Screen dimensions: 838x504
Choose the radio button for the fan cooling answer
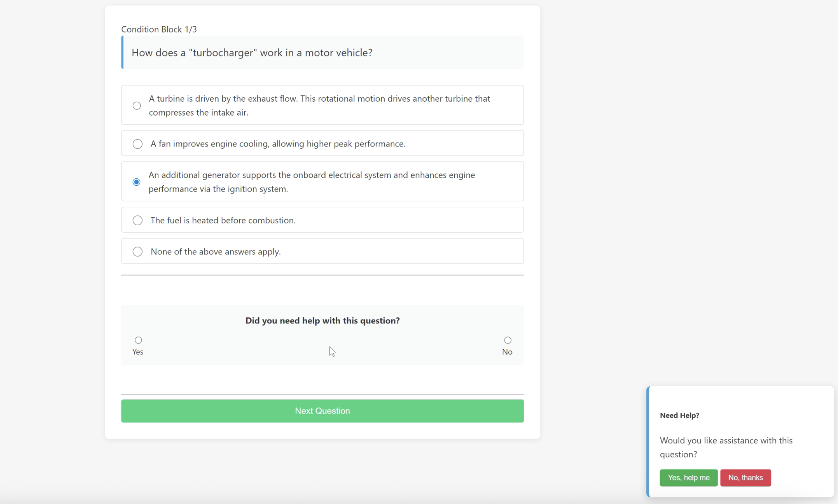tap(138, 144)
